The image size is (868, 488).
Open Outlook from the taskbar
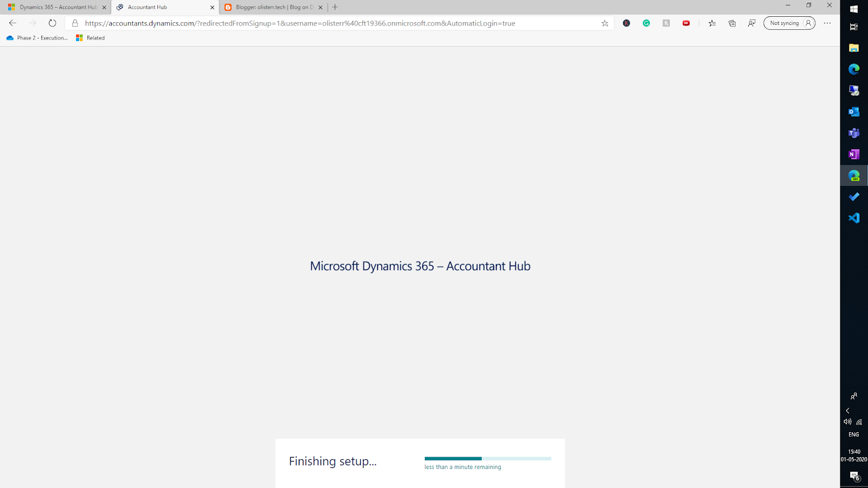854,112
